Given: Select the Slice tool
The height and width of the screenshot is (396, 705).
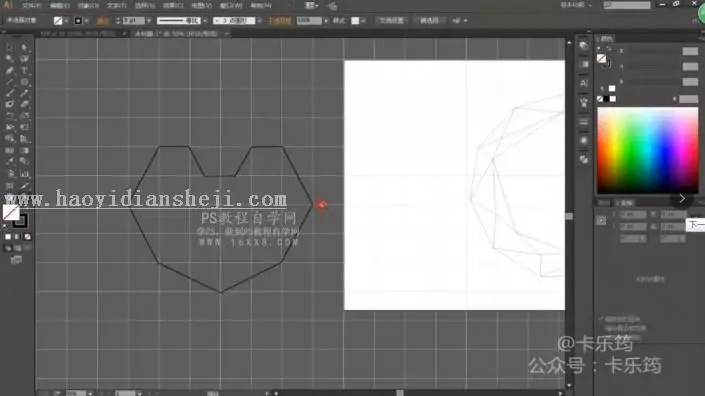Looking at the screenshot, I should [x=24, y=185].
